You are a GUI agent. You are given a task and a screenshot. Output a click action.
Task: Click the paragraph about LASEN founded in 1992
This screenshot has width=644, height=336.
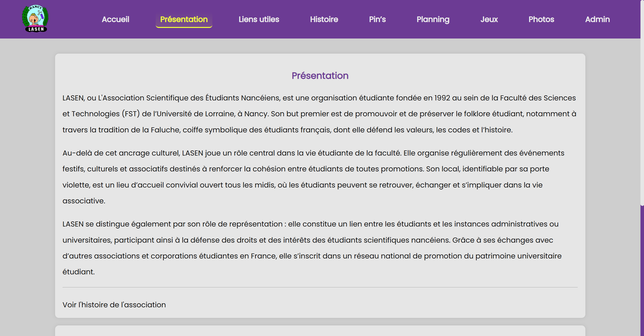(319, 114)
